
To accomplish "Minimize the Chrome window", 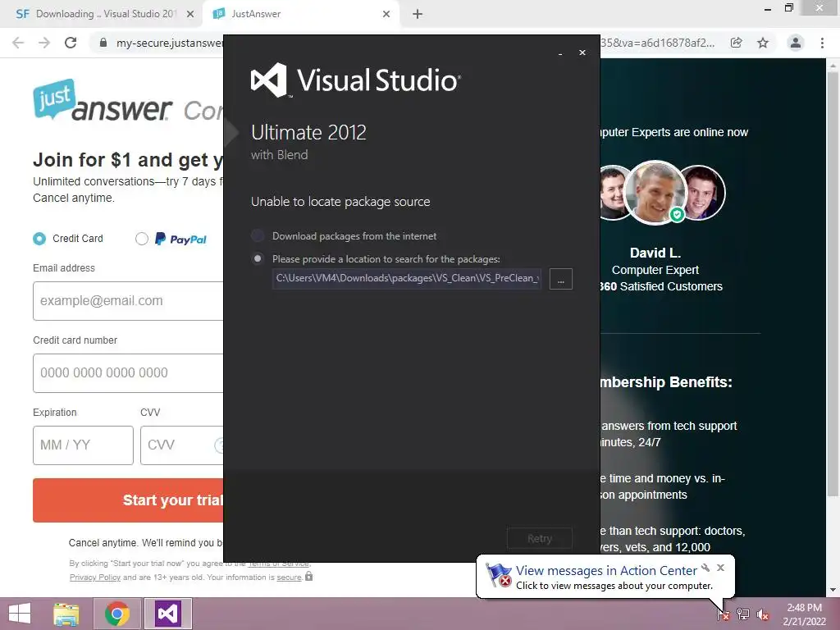I will pyautogui.click(x=768, y=8).
